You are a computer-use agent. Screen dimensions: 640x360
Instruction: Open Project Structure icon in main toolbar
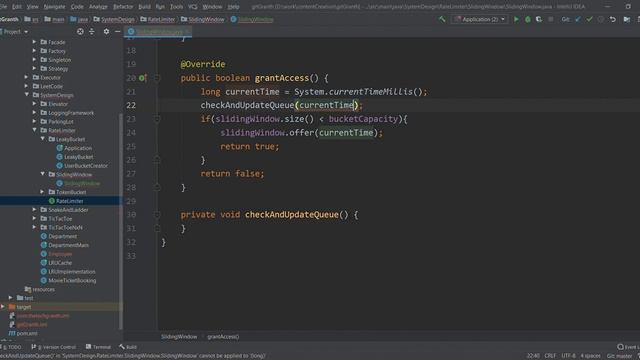pos(627,19)
